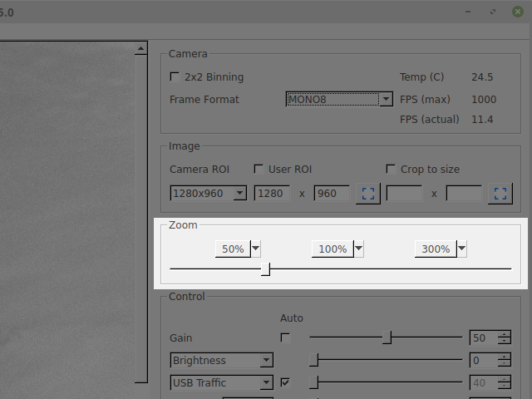532x399 pixels.
Task: Enable the 2x2 Binning checkbox
Action: point(175,76)
